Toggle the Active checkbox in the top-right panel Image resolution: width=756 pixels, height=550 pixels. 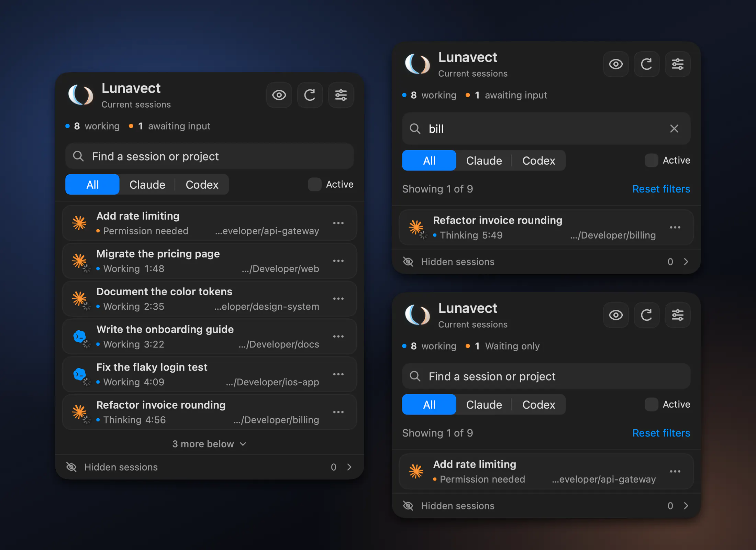click(651, 161)
